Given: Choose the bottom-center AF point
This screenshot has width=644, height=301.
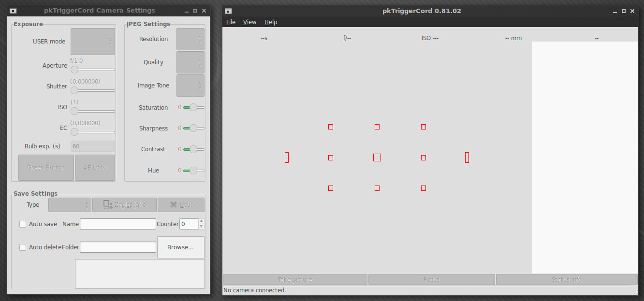Looking at the screenshot, I should point(377,188).
